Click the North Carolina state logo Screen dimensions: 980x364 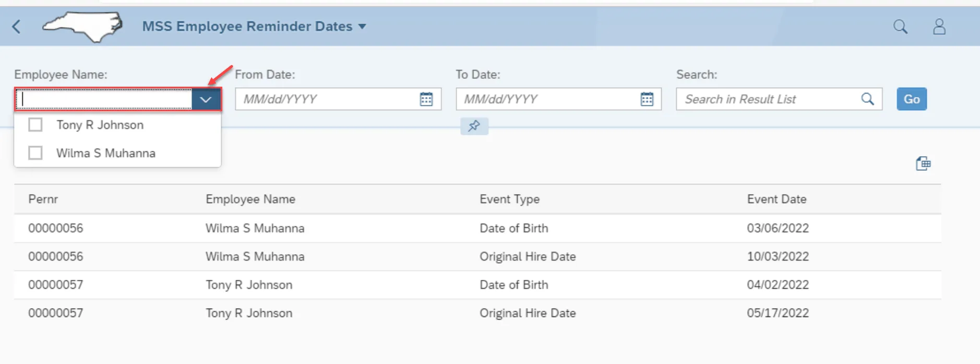point(82,26)
